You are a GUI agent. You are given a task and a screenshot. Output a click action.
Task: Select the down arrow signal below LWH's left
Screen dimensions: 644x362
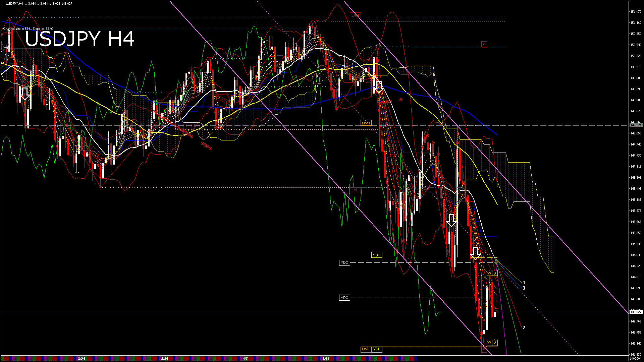[379, 87]
